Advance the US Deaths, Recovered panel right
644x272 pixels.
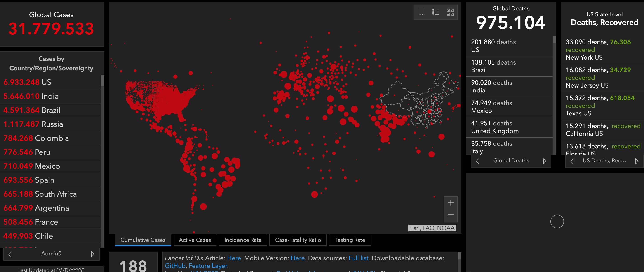click(637, 161)
